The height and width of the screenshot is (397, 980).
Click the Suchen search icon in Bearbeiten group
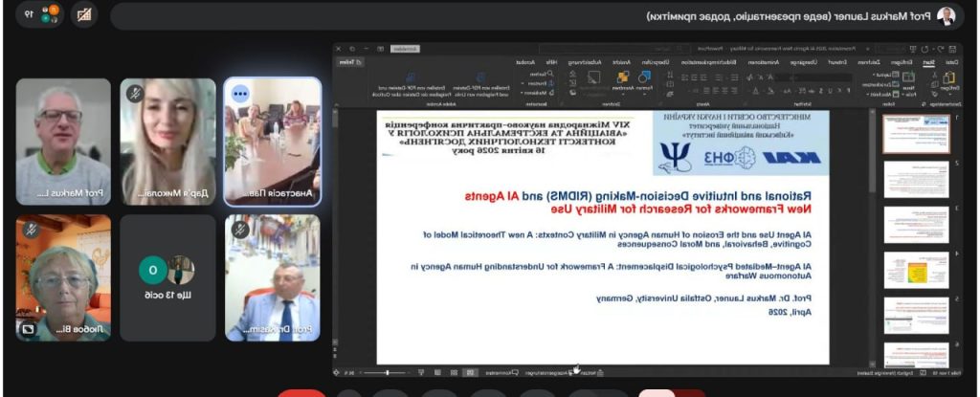(x=547, y=73)
